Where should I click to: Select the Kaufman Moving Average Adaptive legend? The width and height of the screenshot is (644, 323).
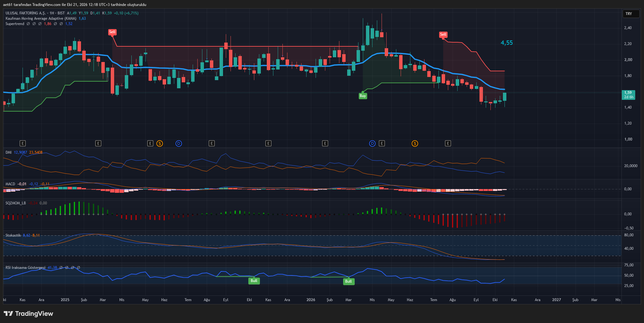point(41,18)
